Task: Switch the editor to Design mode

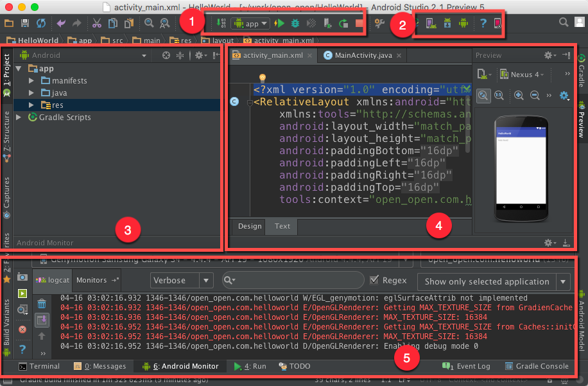Action: click(x=249, y=226)
